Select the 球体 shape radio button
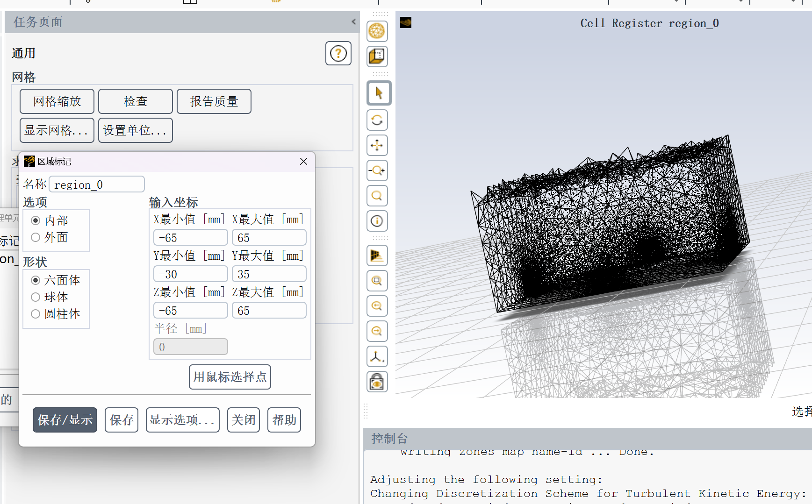Viewport: 812px width, 504px height. [36, 297]
